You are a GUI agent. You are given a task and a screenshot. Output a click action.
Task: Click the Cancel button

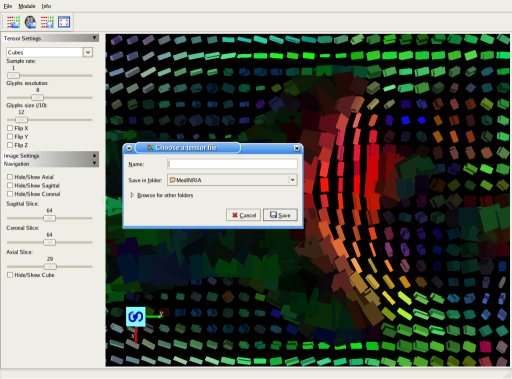[244, 215]
